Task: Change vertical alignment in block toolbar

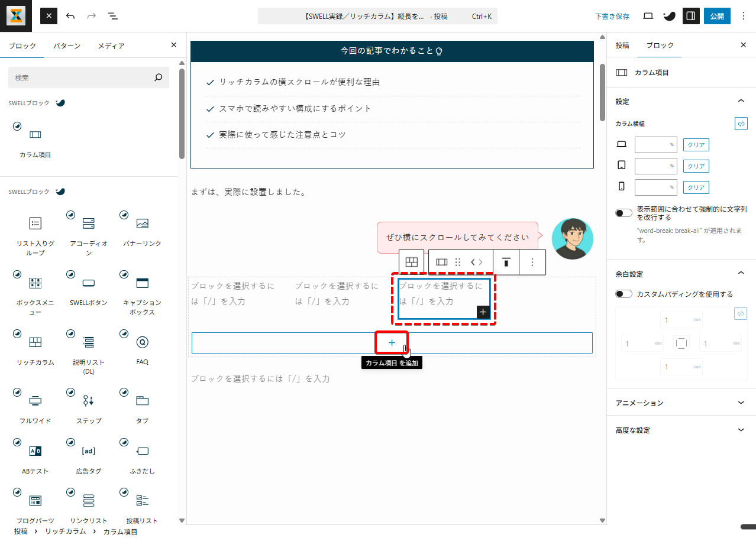Action: point(506,262)
